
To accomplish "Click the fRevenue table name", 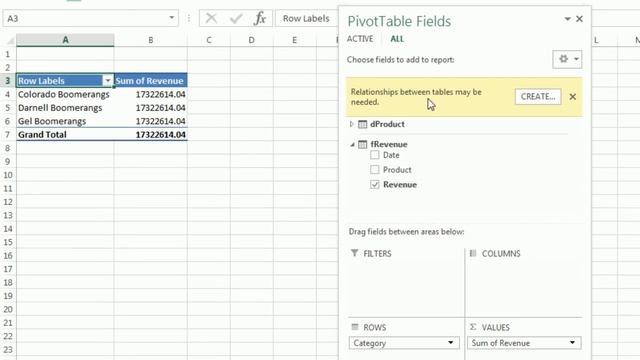I will [389, 144].
